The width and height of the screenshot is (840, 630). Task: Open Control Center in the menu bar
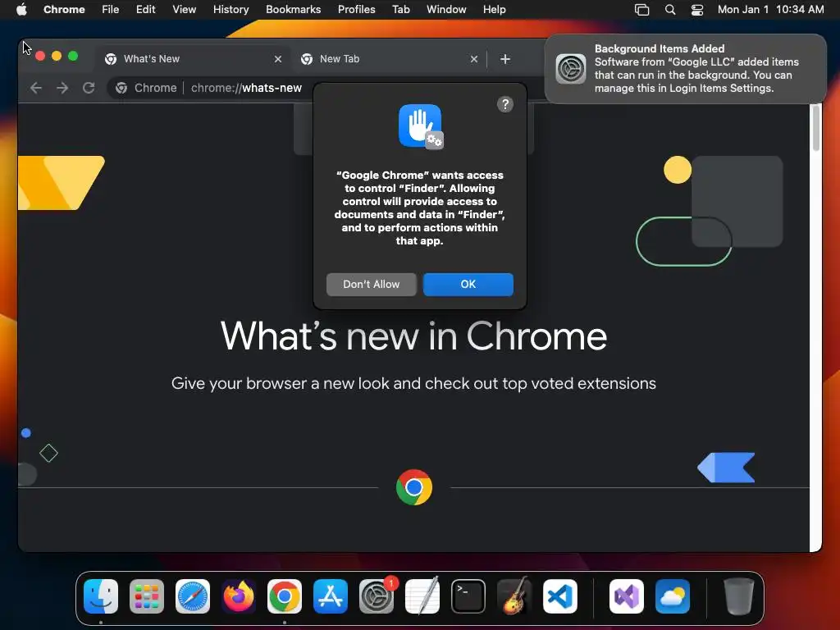(x=697, y=10)
